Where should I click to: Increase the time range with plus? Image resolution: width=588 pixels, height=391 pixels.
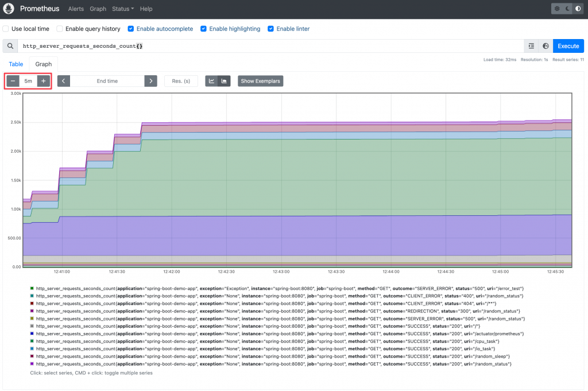pyautogui.click(x=44, y=81)
